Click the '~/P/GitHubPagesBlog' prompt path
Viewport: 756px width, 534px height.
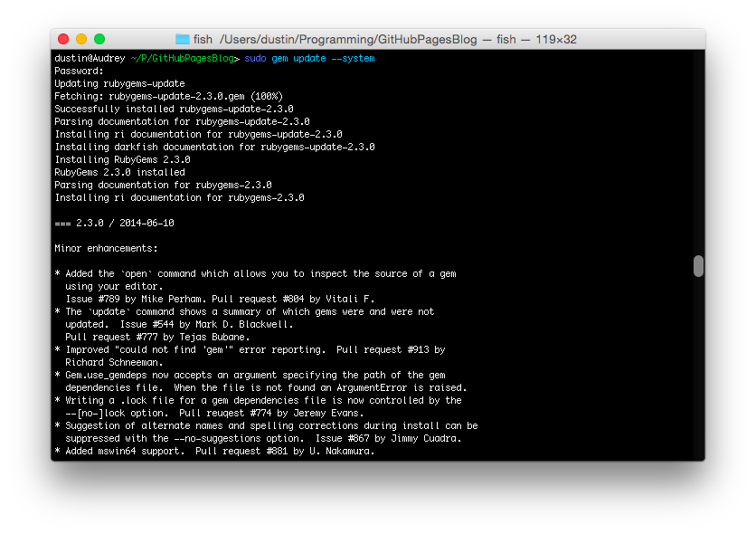(x=183, y=58)
